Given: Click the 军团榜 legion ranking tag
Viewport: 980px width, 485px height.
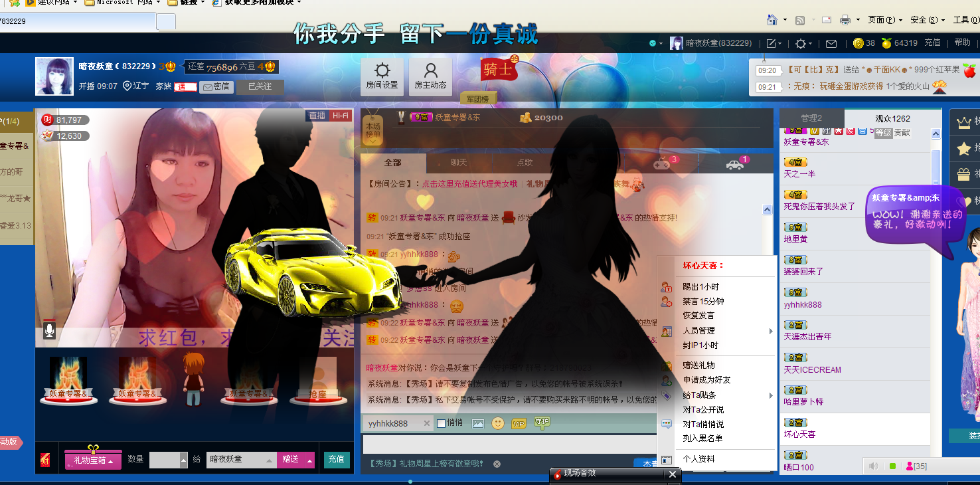Looking at the screenshot, I should point(478,98).
